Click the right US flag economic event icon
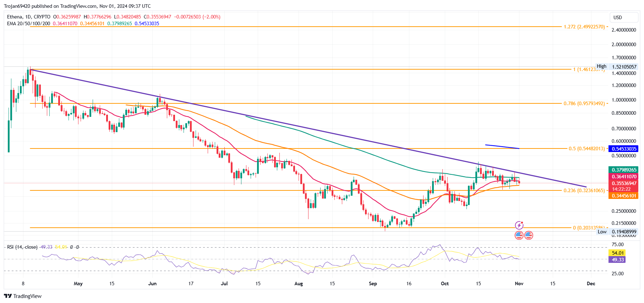Image resolution: width=644 pixels, height=303 pixels. coord(529,235)
